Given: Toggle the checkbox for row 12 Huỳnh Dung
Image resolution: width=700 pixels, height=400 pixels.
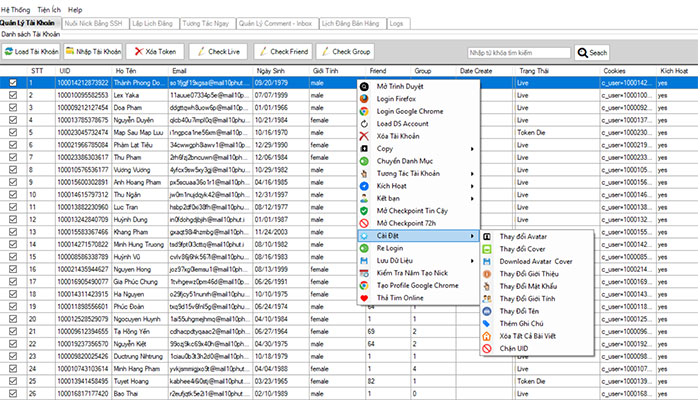Looking at the screenshot, I should (13, 220).
